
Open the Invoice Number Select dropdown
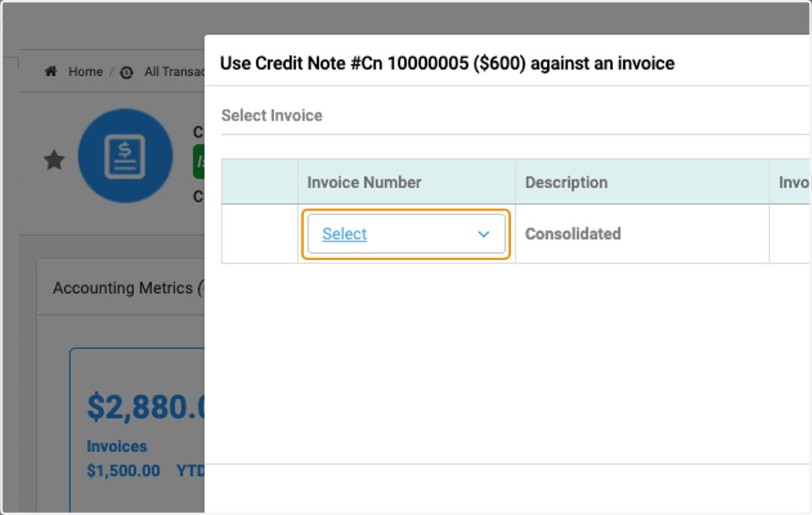pos(406,234)
